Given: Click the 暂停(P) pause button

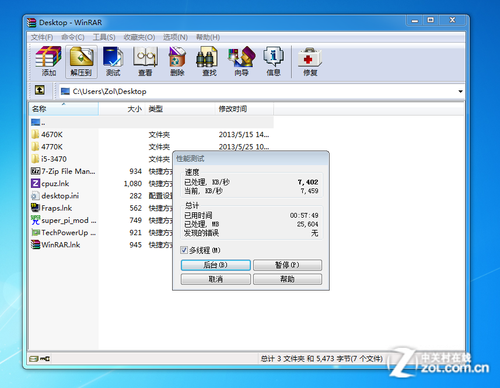Looking at the screenshot, I should click(x=287, y=265).
